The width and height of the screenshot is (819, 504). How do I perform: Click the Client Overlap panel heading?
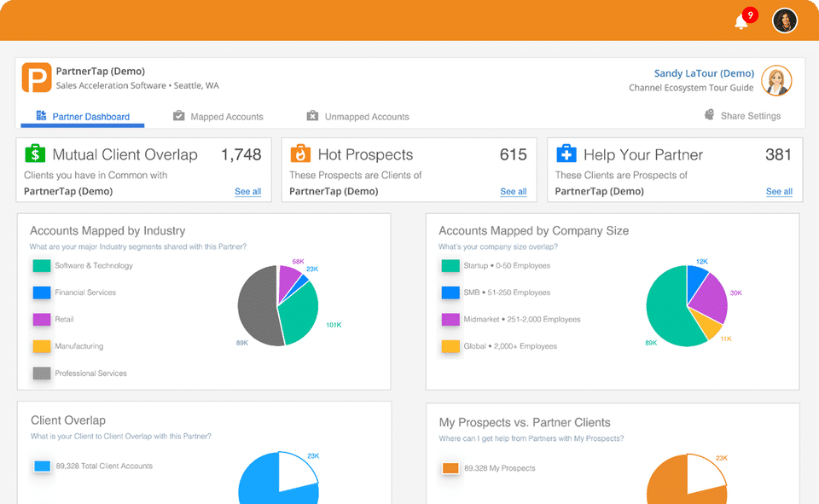pos(68,420)
